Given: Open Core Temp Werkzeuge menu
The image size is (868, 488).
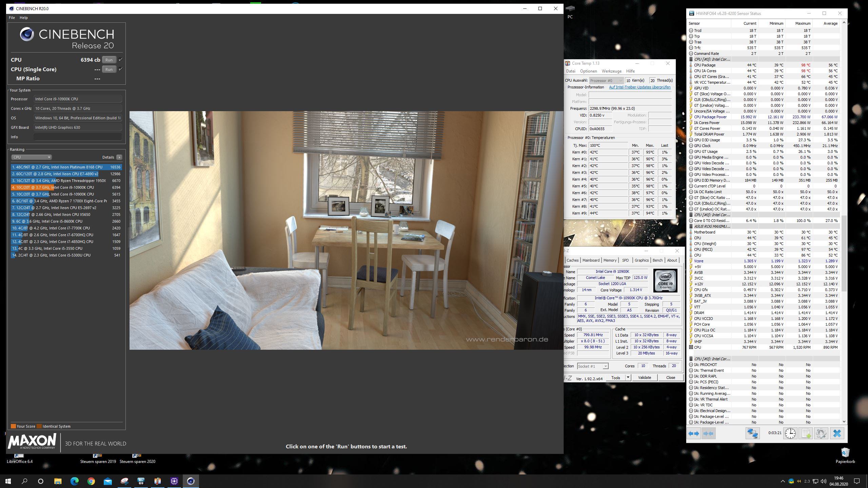Looking at the screenshot, I should click(x=612, y=71).
